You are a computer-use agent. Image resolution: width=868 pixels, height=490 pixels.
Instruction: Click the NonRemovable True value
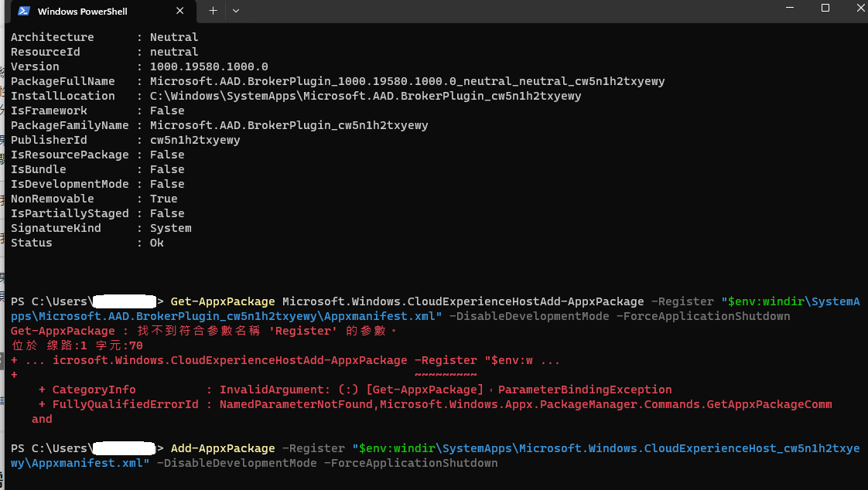point(163,199)
